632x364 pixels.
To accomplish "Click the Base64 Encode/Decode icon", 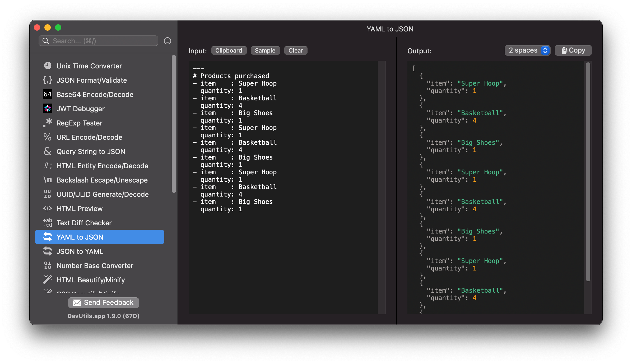I will (48, 95).
